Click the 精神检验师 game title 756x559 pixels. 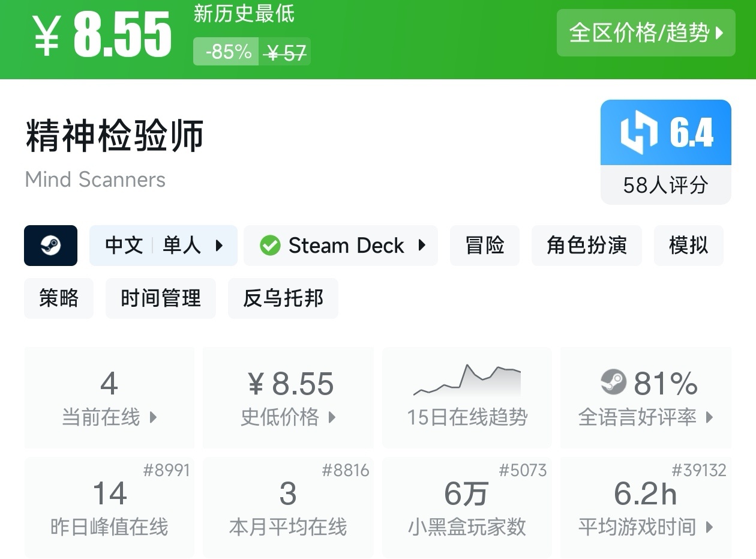click(115, 136)
